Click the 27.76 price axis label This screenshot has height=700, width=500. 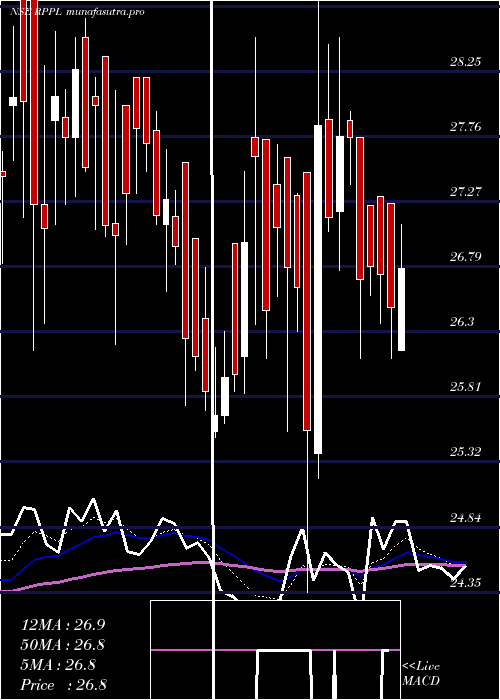tap(465, 127)
